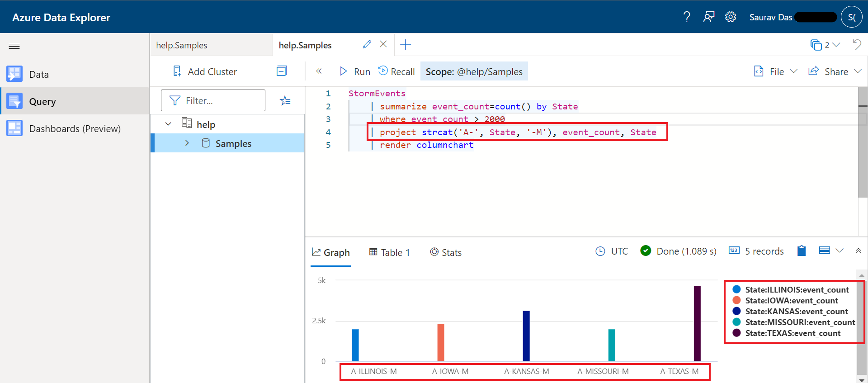Collapse the help cluster node
The image size is (868, 383).
168,124
